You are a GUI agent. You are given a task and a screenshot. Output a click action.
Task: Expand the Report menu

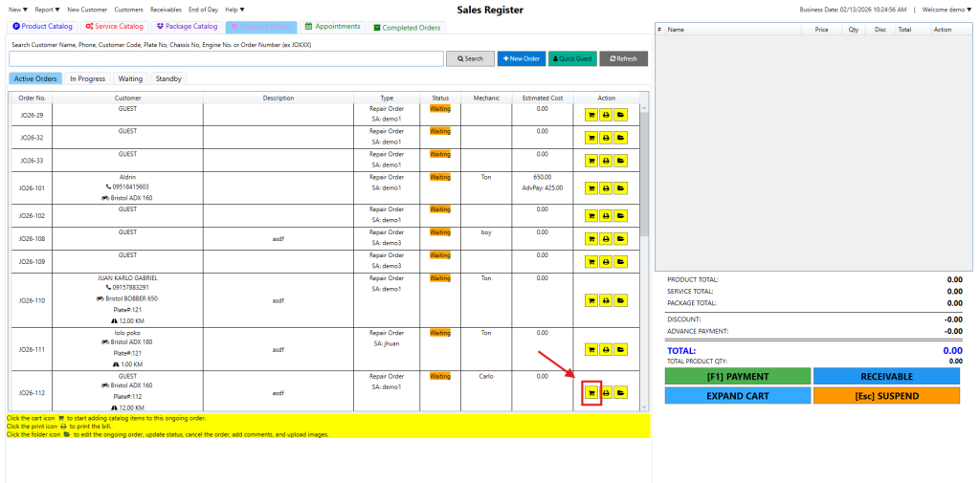pyautogui.click(x=47, y=10)
